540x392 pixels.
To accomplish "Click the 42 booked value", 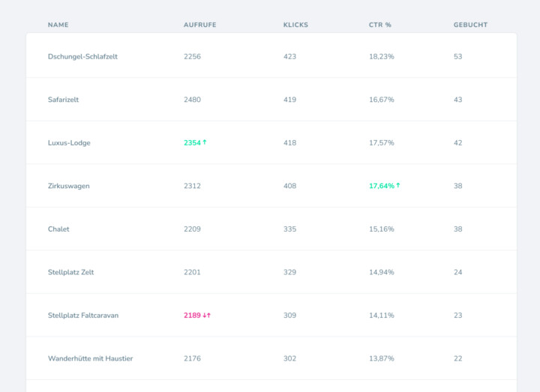I will pyautogui.click(x=457, y=143).
